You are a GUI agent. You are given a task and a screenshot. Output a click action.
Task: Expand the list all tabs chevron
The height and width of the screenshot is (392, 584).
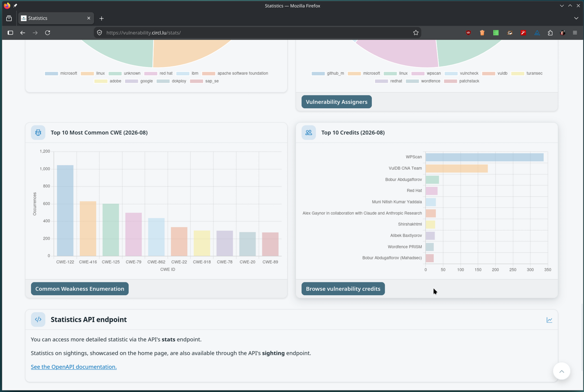pyautogui.click(x=576, y=18)
